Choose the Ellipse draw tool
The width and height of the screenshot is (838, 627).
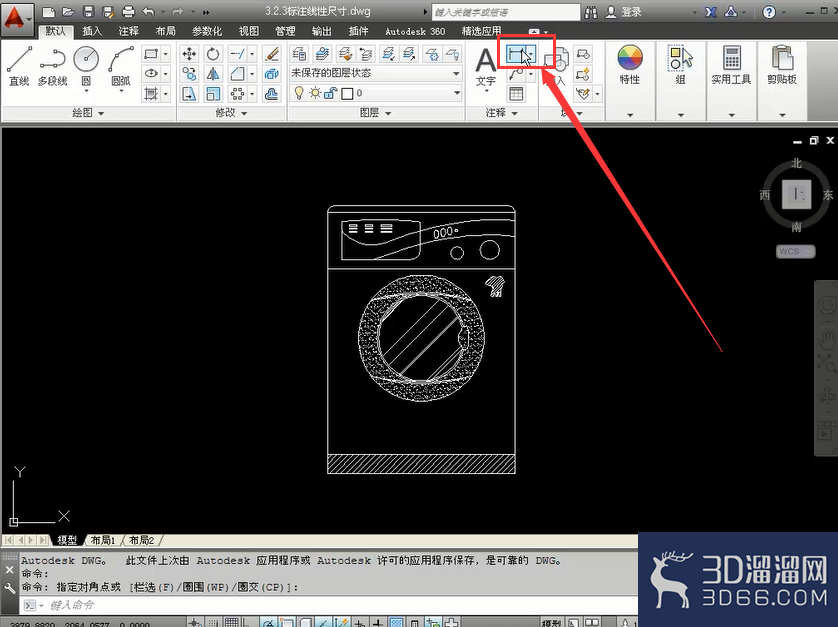tap(151, 73)
